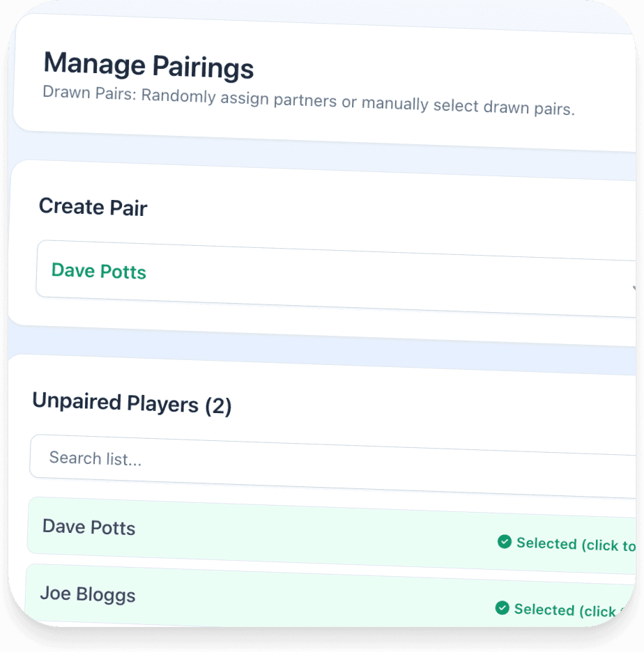Screen dimensions: 644x652
Task: Expand the dropdown showing Dave Potts
Action: click(335, 273)
